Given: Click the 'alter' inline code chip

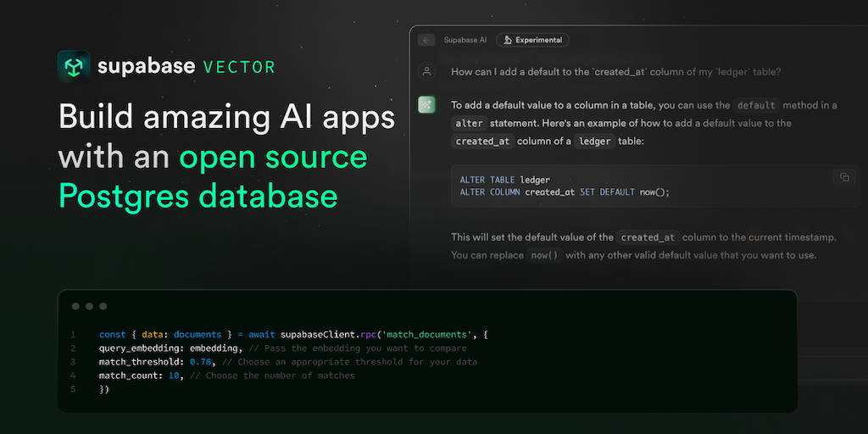Looking at the screenshot, I should (469, 124).
